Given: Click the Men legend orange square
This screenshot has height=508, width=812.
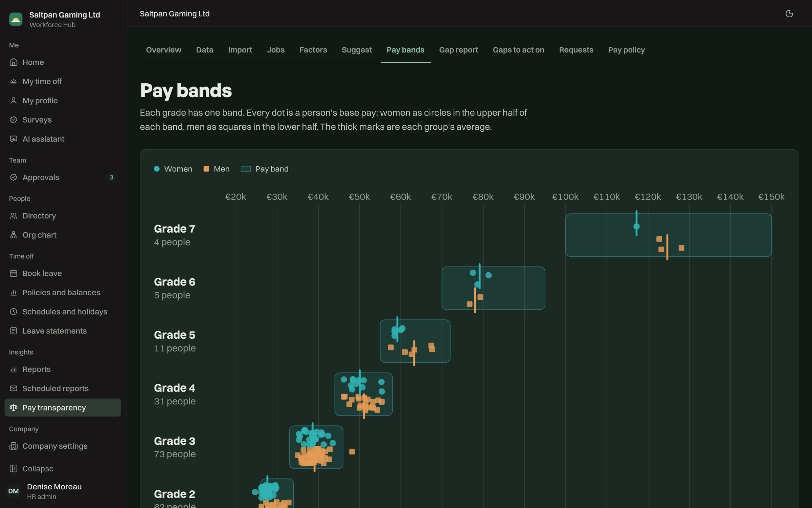Looking at the screenshot, I should click(206, 169).
